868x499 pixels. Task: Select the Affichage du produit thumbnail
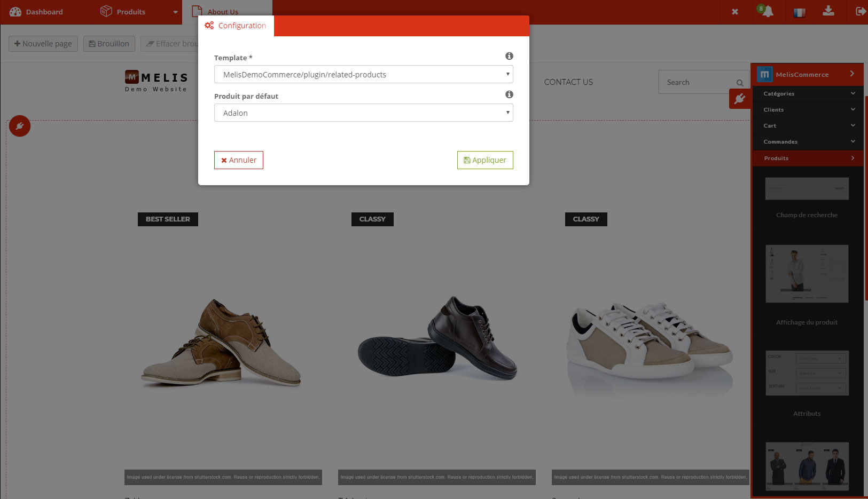(807, 274)
